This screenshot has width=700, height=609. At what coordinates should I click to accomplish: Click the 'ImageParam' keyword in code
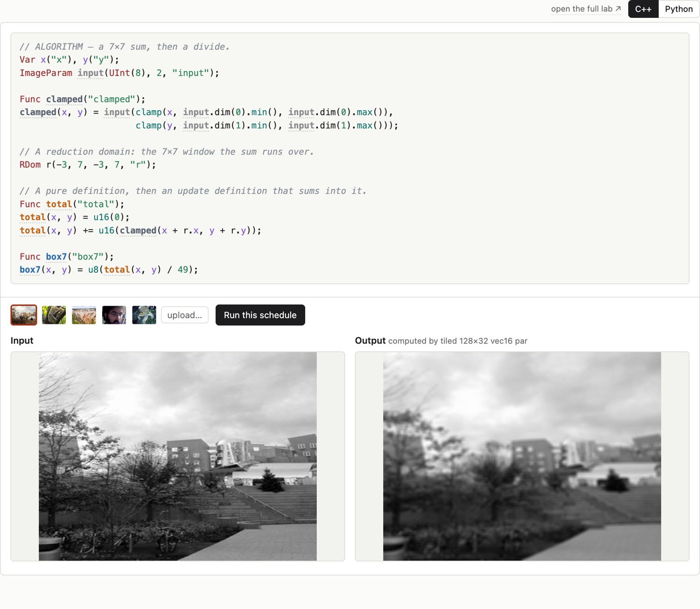(x=46, y=73)
